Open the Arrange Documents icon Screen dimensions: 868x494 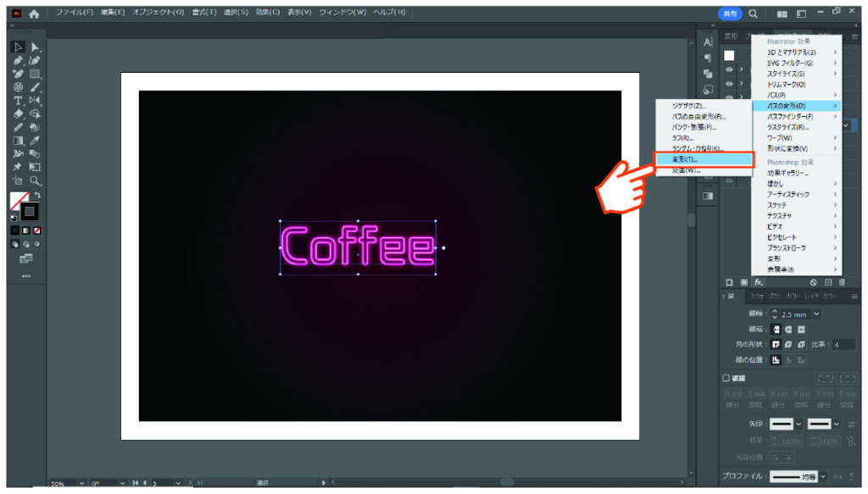point(782,14)
